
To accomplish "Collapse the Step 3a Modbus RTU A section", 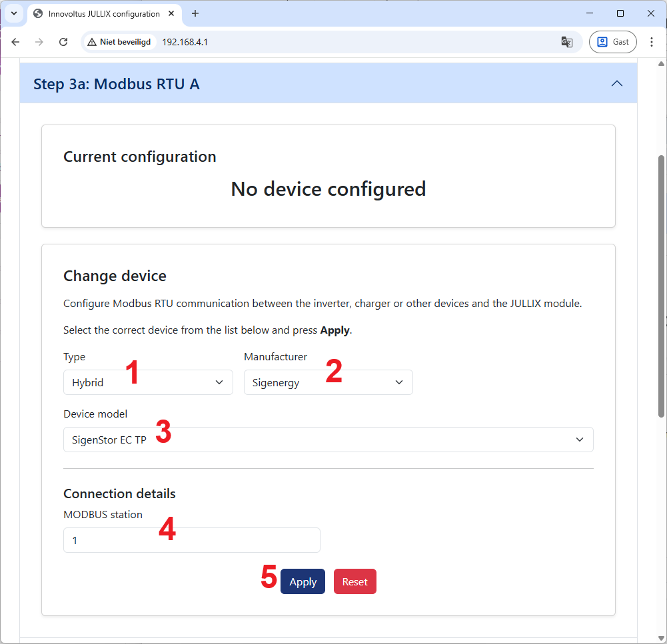I will coord(616,84).
